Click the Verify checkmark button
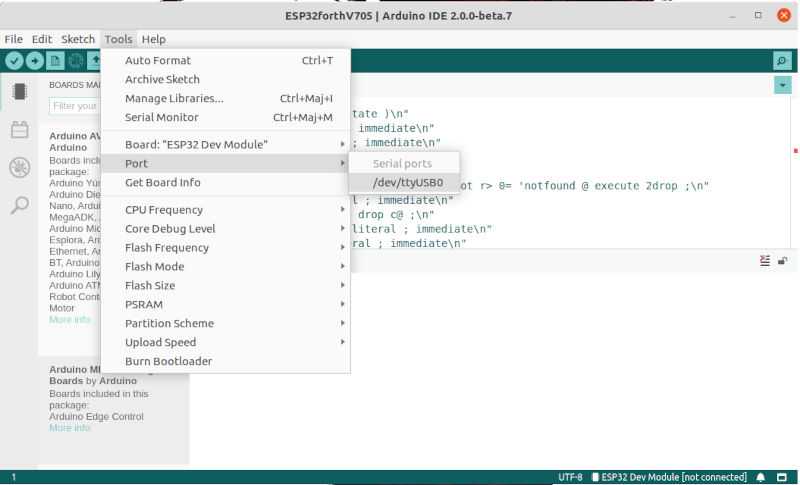Viewport: 800px width, 485px height. click(x=14, y=60)
